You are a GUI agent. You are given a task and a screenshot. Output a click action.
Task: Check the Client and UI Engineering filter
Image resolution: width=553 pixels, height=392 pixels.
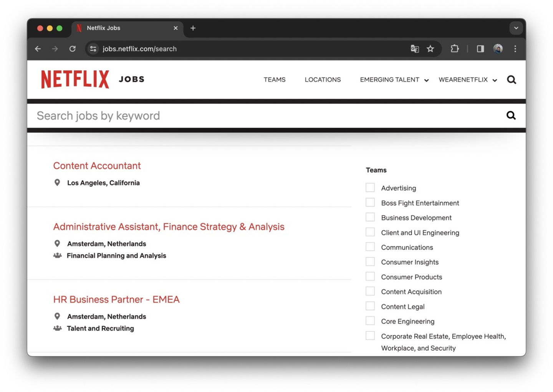(x=370, y=232)
